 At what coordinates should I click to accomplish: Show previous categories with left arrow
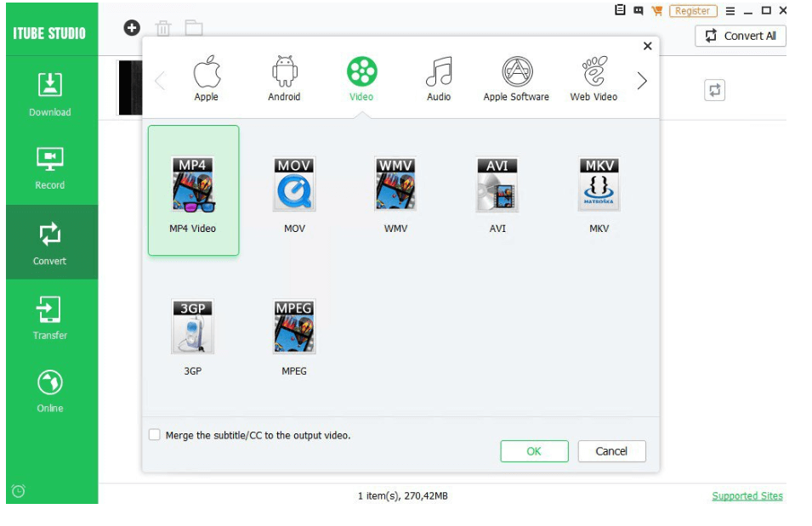point(160,80)
